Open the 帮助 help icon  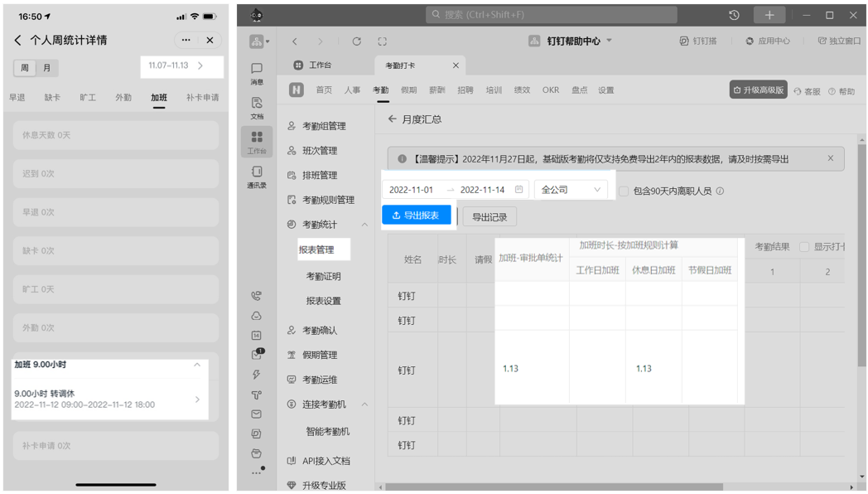(841, 91)
